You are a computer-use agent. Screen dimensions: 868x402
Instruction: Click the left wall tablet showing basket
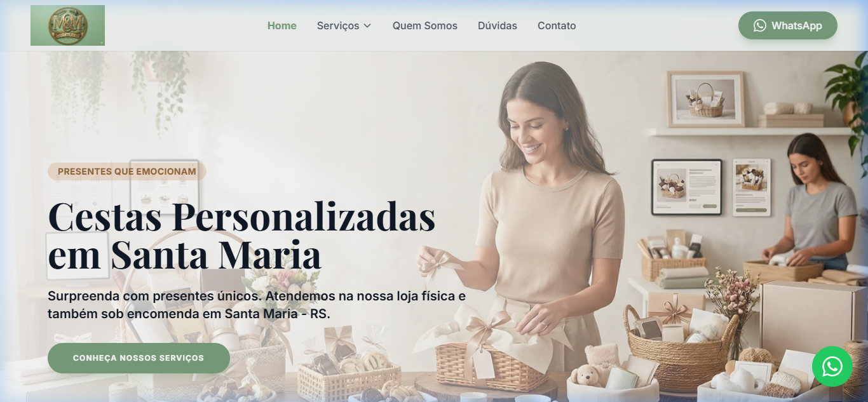pos(687,187)
